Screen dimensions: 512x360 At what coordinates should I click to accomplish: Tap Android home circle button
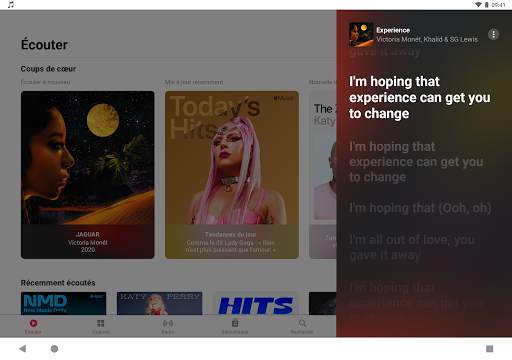54,349
